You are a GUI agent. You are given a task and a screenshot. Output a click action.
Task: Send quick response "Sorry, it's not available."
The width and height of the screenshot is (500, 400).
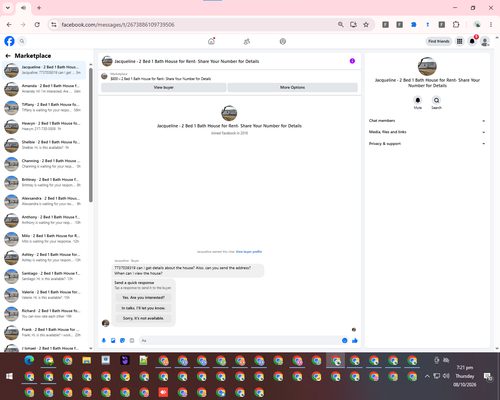pos(143,318)
